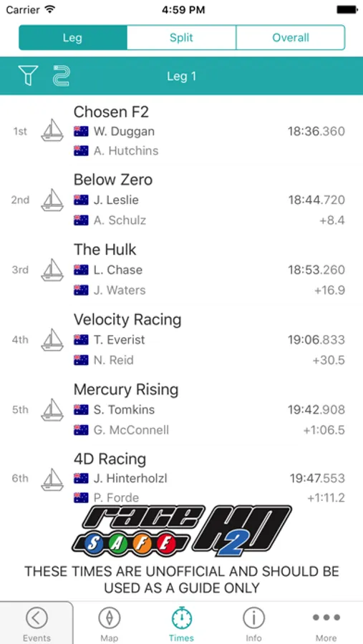Open Mercury Rising team entry
The image size is (363, 644).
coord(181,409)
